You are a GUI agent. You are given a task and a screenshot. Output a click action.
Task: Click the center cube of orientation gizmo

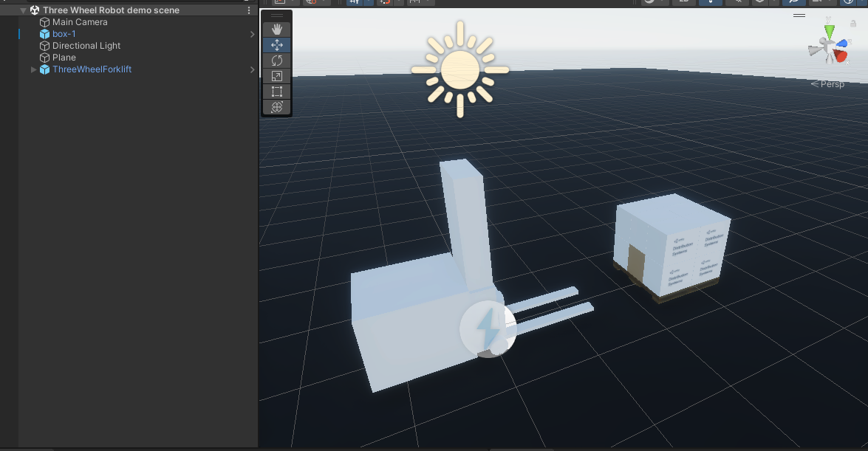tap(829, 48)
